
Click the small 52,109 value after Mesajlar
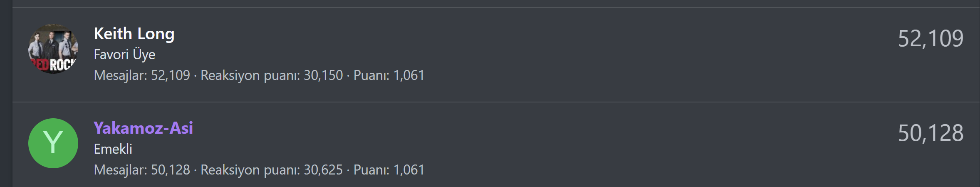(170, 75)
